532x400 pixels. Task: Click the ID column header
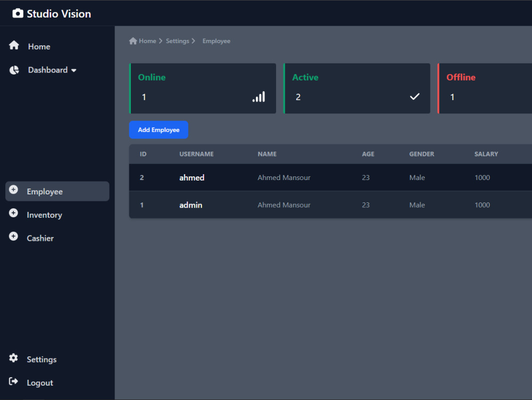tap(143, 154)
